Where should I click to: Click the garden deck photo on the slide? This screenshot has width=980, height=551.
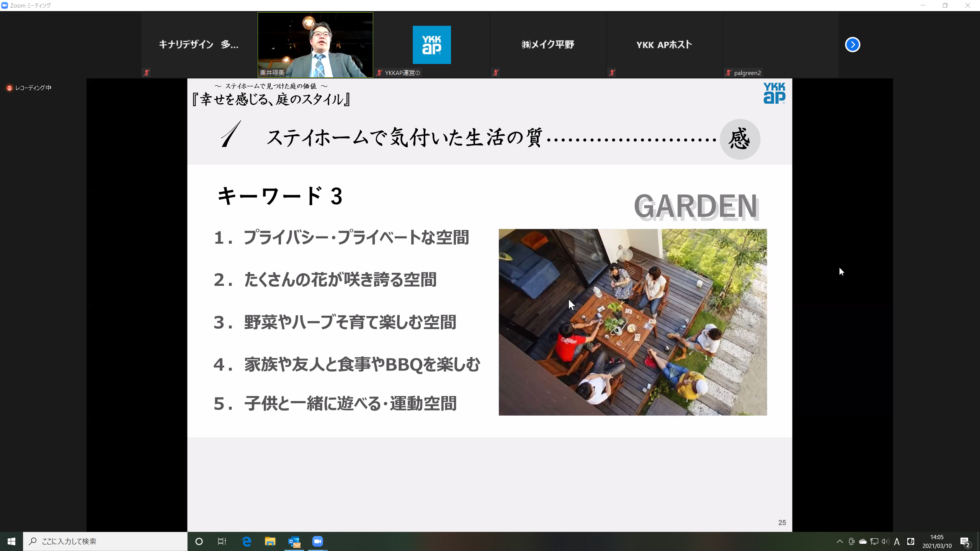tap(633, 322)
